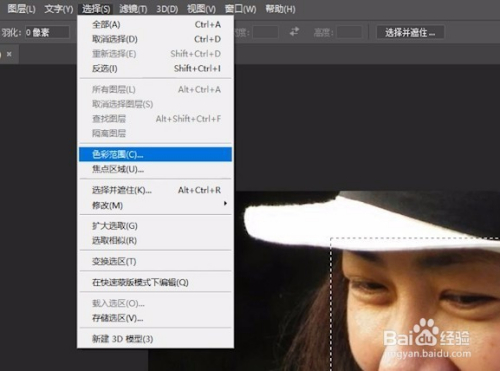Click the 羽化 feather input field

click(47, 32)
